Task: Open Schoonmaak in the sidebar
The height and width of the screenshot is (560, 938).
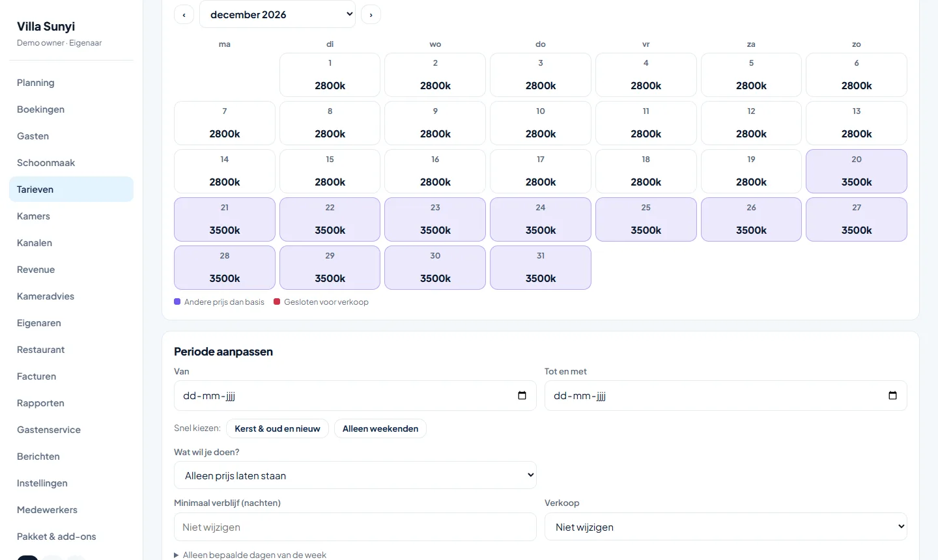Action: tap(71, 163)
